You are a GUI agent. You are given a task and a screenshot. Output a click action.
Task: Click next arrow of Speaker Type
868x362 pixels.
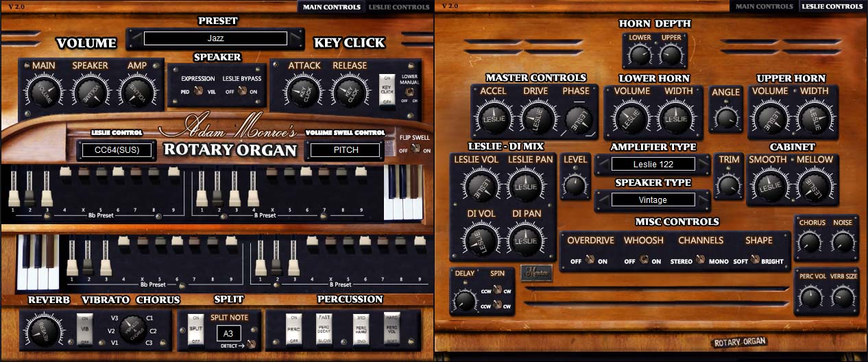[x=703, y=200]
